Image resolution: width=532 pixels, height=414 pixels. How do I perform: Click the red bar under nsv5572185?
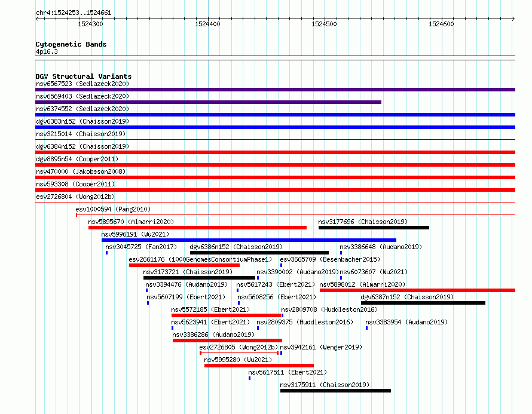(x=227, y=315)
